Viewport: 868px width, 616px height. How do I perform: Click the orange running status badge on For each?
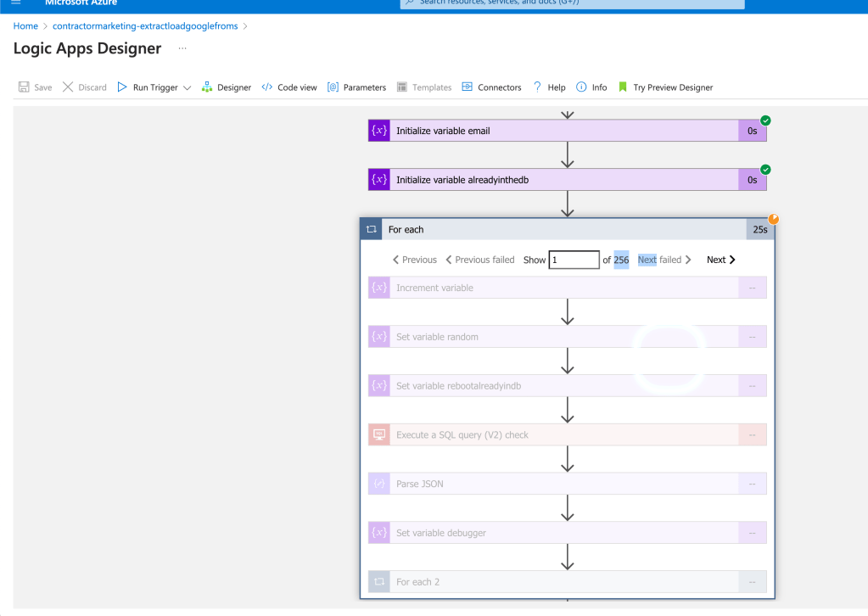(x=773, y=219)
